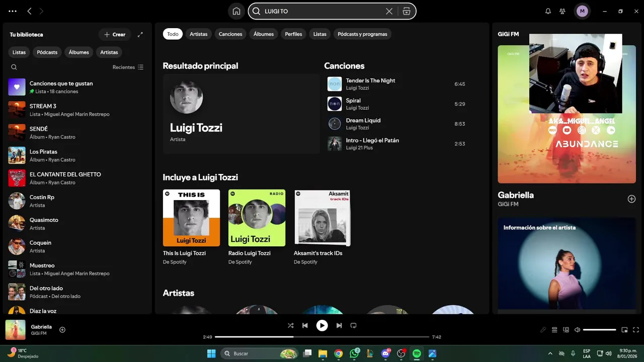Open Radio Luigi Tozzi playlist

point(257,227)
